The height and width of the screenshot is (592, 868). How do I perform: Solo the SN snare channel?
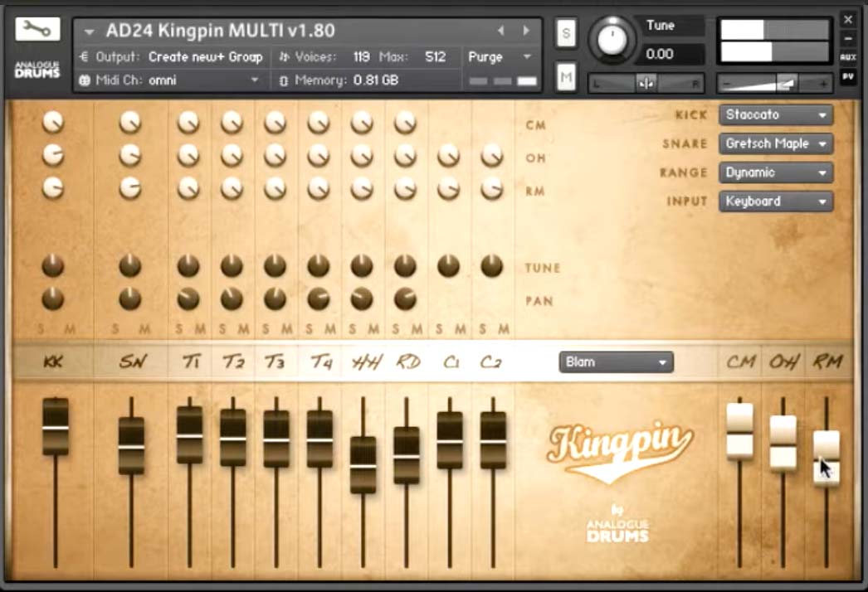click(115, 329)
